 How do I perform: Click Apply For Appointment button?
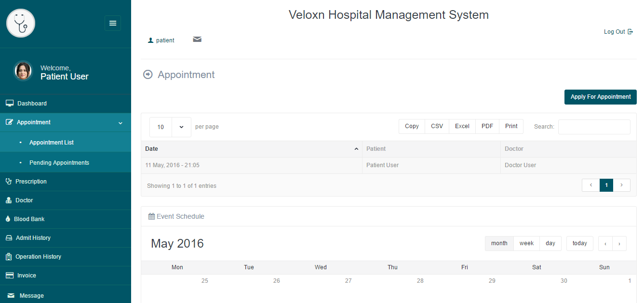click(600, 97)
